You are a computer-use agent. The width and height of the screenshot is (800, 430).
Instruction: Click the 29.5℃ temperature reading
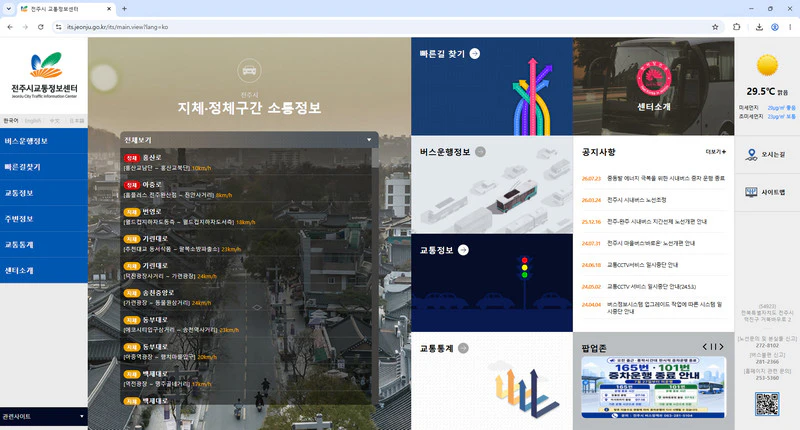click(761, 91)
